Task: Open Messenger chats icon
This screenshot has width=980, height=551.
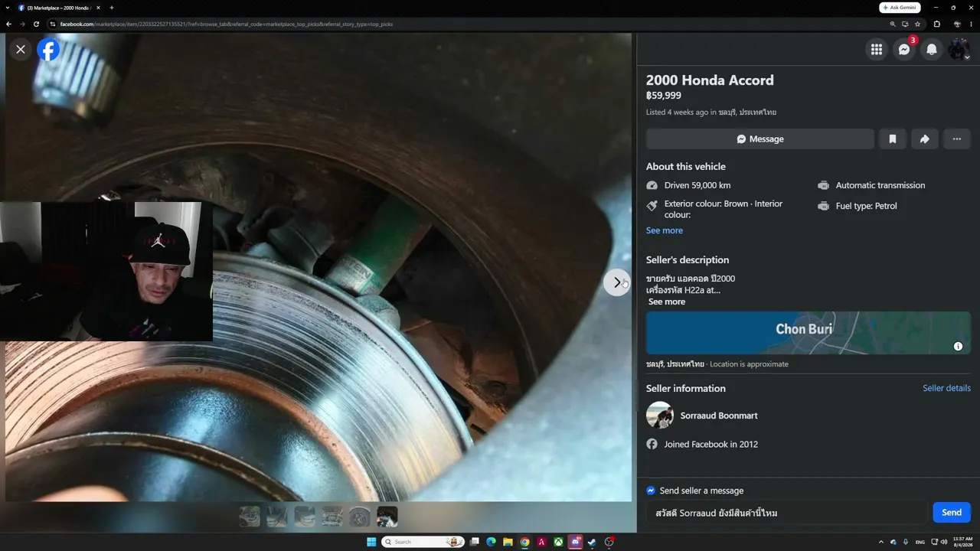Action: click(x=904, y=50)
